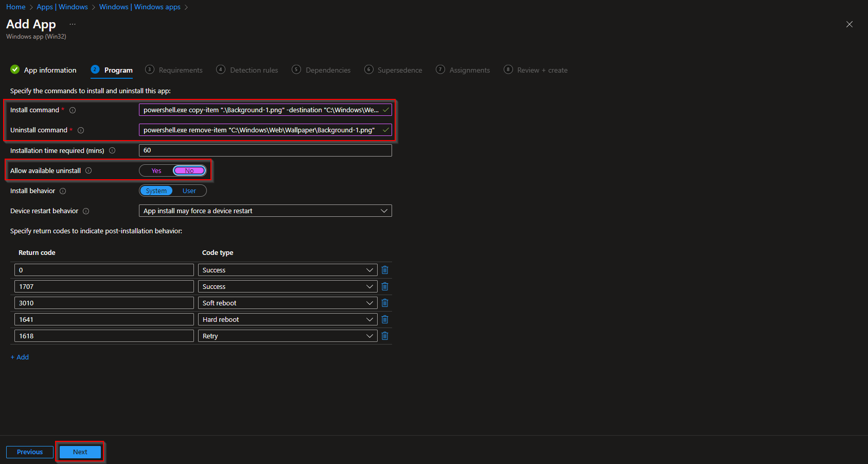Set Allow available uninstall to Yes
Viewport: 868px width, 464px height.
[x=156, y=170]
